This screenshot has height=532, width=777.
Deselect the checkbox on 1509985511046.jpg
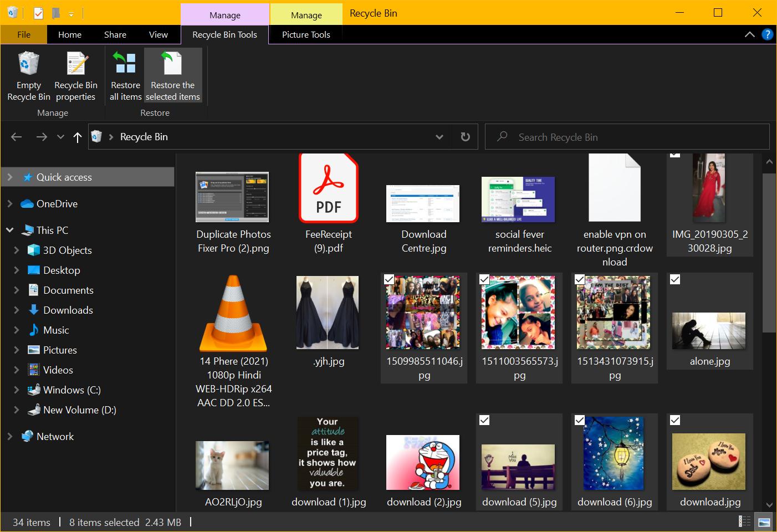coord(389,280)
